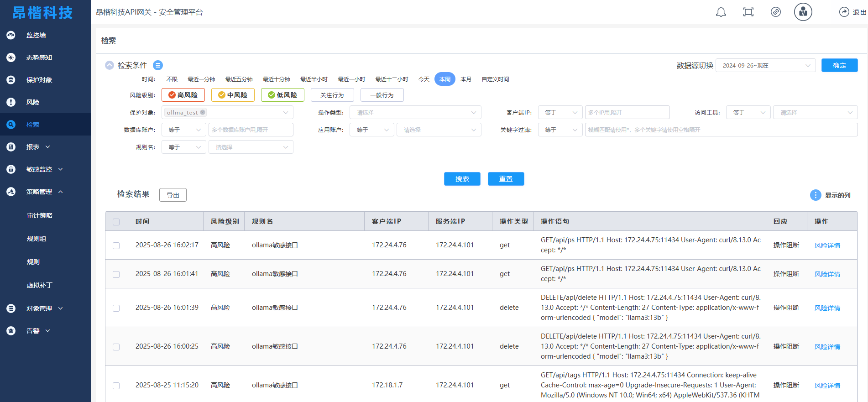Open 风险详情 link for first result

(827, 245)
